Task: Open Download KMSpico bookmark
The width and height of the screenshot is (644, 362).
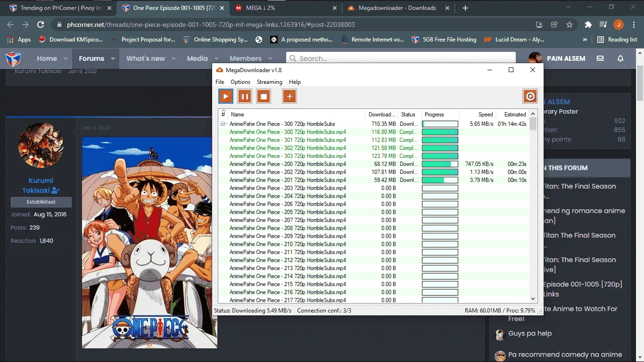Action: click(x=71, y=40)
